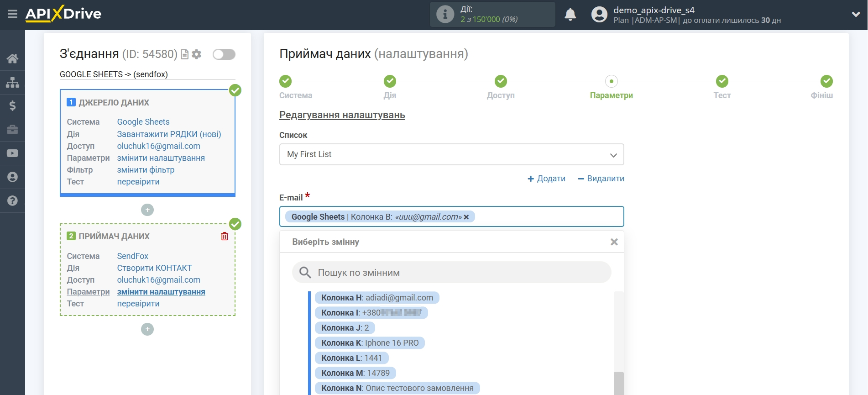The image size is (868, 395).
Task: Open source access oluchuk16@gmail.com link
Action: pos(158,146)
